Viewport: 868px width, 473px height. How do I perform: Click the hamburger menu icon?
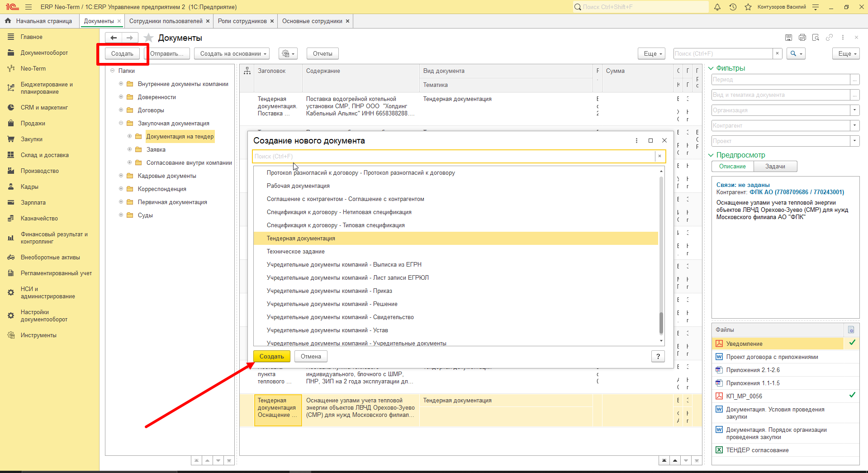[x=28, y=7]
